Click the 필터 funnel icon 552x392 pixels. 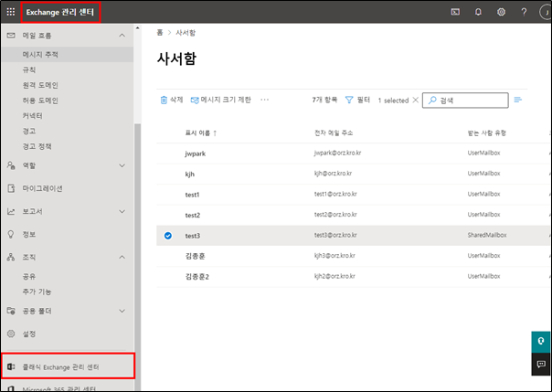click(349, 100)
